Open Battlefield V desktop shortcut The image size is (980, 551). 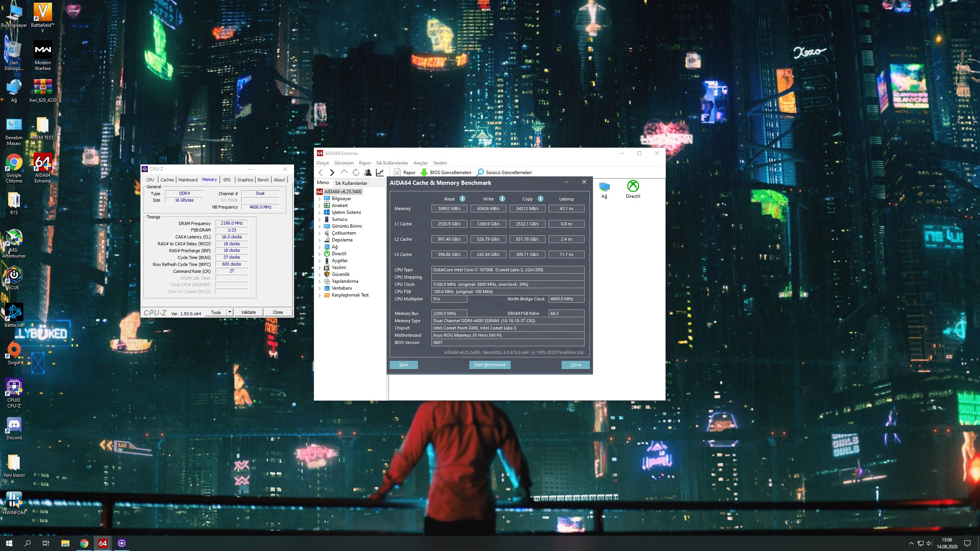pos(42,18)
